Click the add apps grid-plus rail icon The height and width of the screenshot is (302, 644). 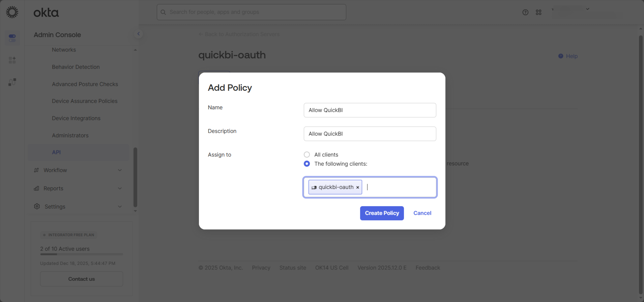[x=12, y=60]
